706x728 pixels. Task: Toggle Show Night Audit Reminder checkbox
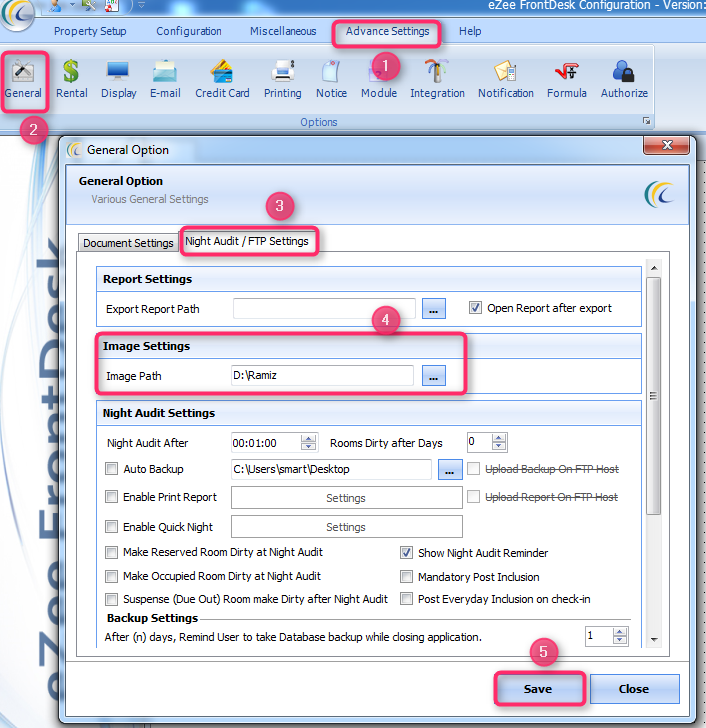point(406,552)
